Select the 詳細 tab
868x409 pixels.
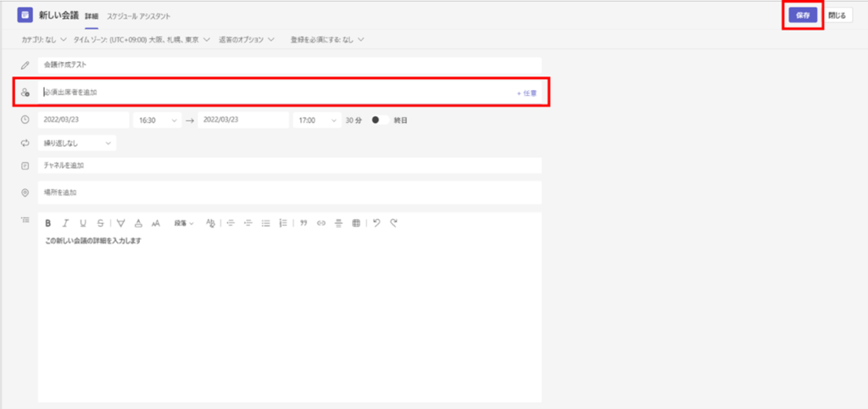pos(92,16)
